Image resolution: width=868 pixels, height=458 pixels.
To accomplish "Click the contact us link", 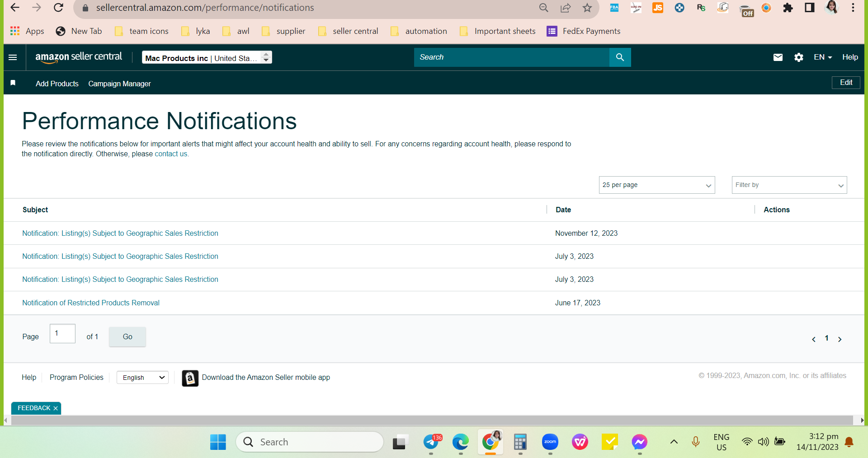I will tap(171, 154).
